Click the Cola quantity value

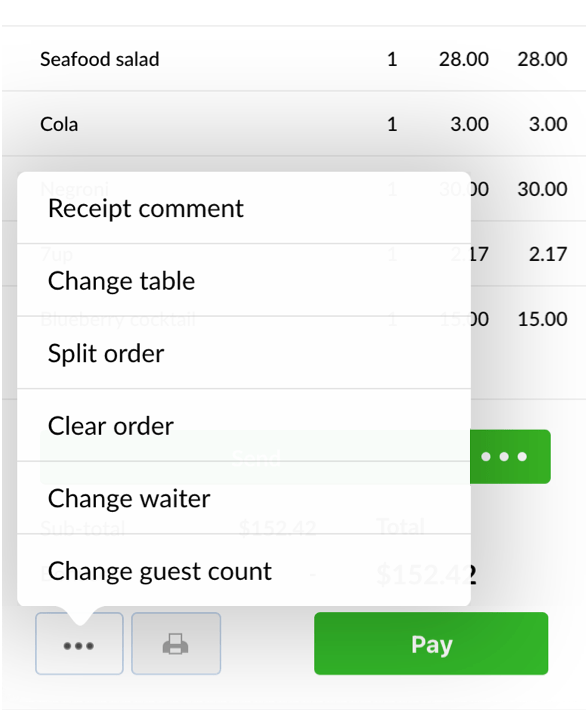tap(392, 124)
